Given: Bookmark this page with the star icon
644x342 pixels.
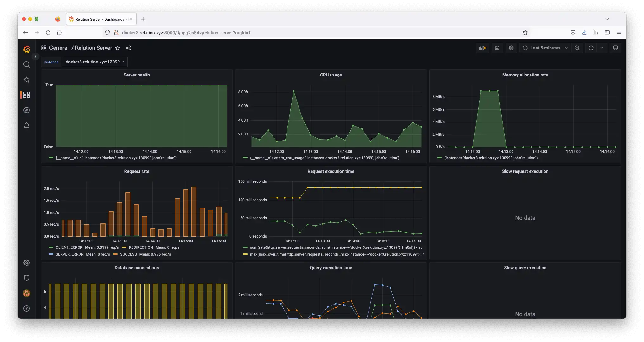Looking at the screenshot, I should coord(525,32).
